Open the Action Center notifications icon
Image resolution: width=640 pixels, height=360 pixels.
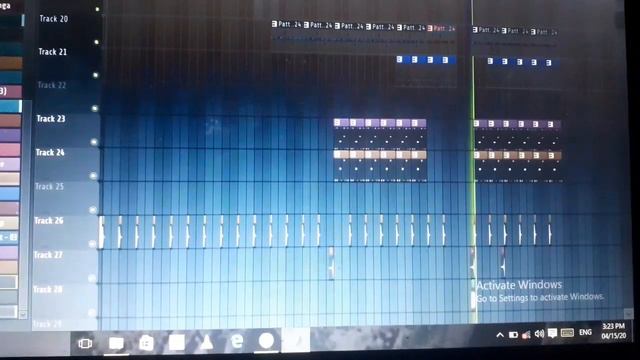(x=552, y=333)
